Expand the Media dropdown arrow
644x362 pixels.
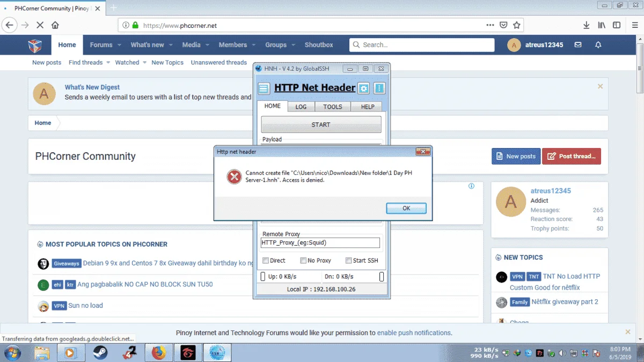coord(207,45)
